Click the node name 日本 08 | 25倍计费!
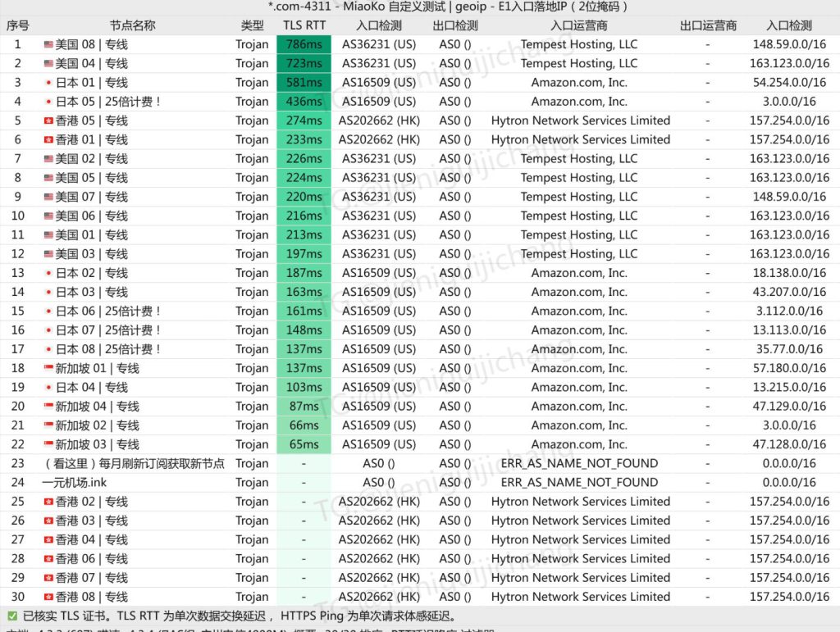 108,349
